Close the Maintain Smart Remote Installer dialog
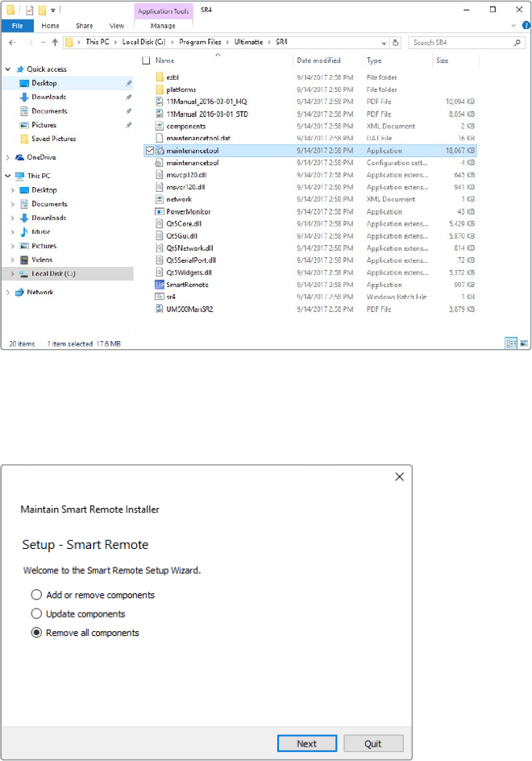The height and width of the screenshot is (761, 532). point(400,476)
